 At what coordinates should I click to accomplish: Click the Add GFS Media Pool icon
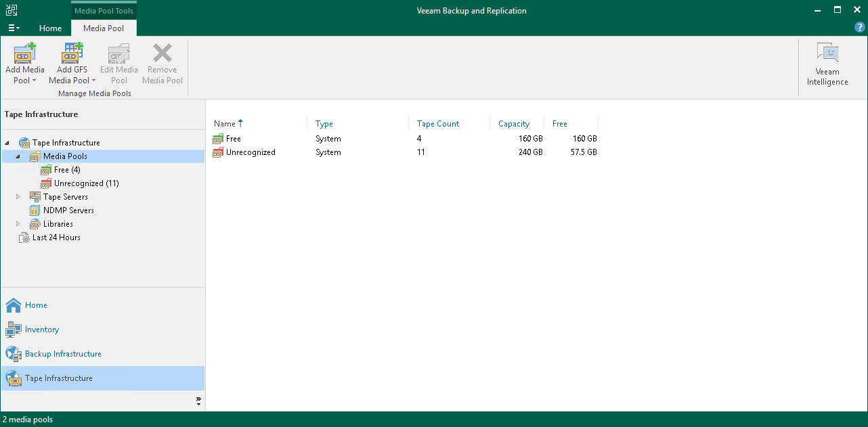tap(72, 53)
